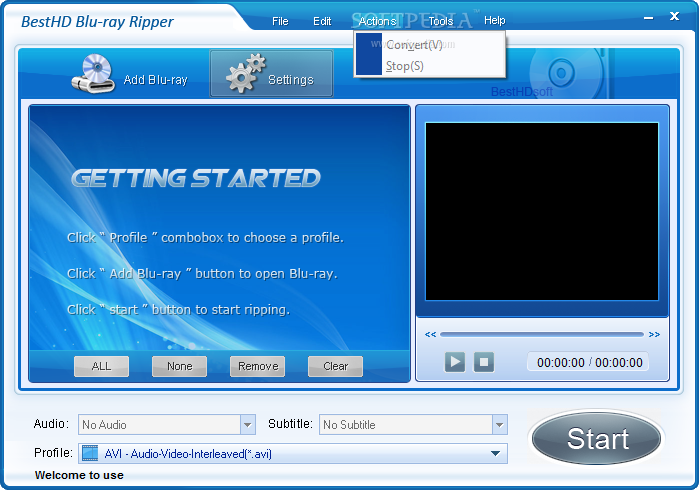
Task: Click the BestHDsoft link text
Action: (x=522, y=92)
